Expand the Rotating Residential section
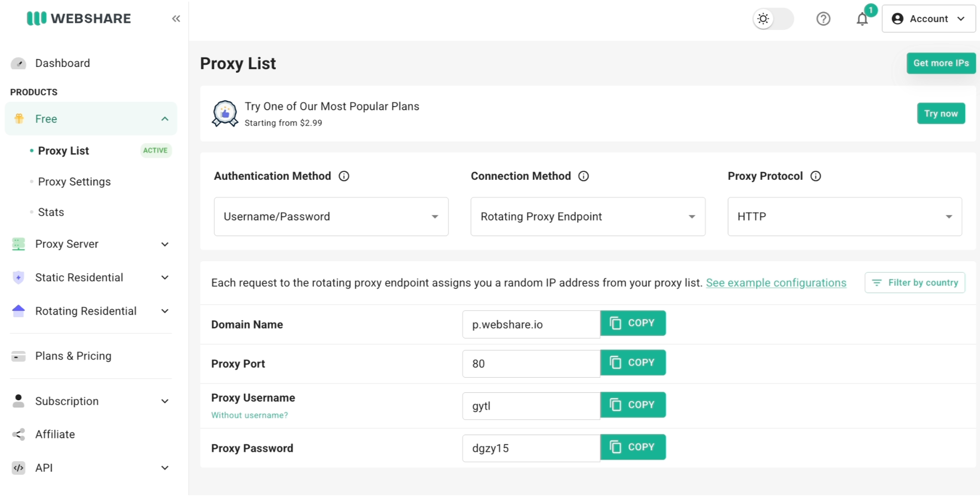The height and width of the screenshot is (504, 980). click(165, 311)
